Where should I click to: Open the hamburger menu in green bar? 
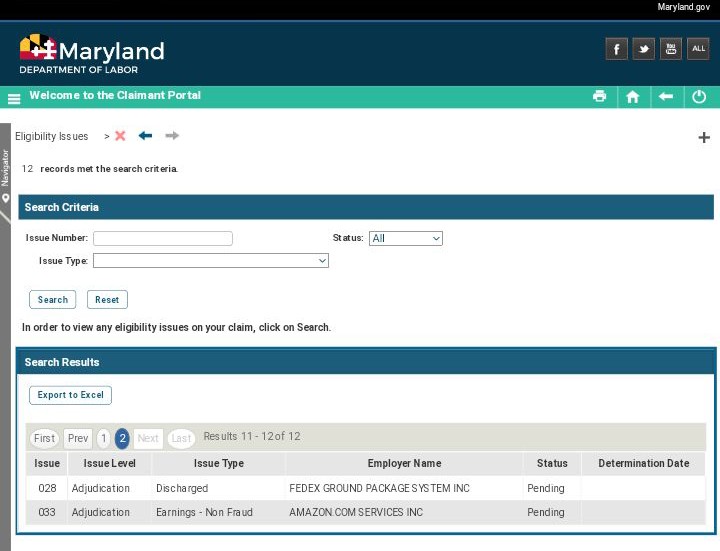[x=14, y=98]
